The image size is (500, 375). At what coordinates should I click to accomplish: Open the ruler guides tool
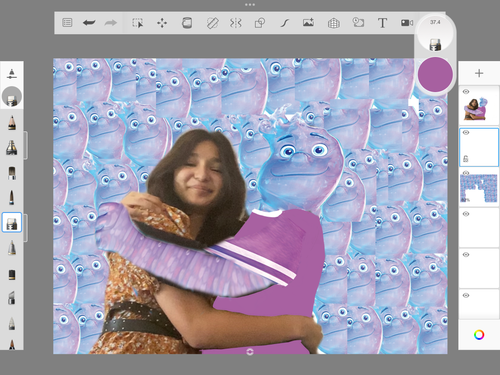point(212,23)
